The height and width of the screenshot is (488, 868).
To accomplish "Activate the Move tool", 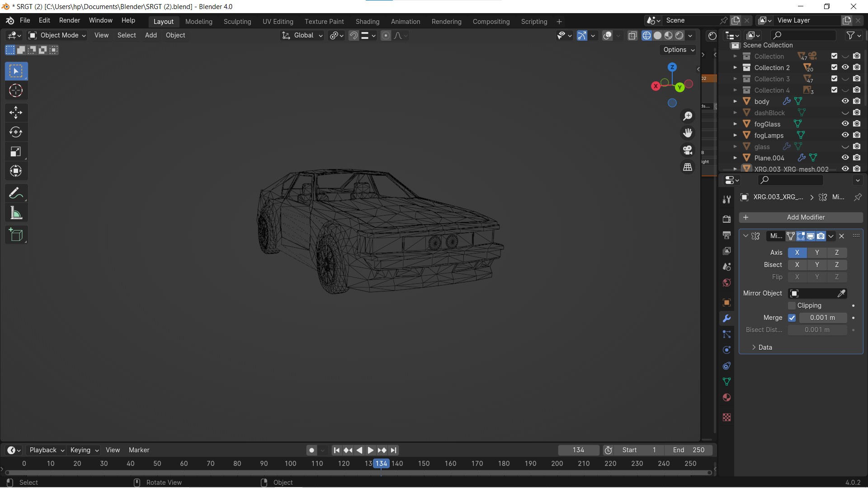I will (16, 113).
